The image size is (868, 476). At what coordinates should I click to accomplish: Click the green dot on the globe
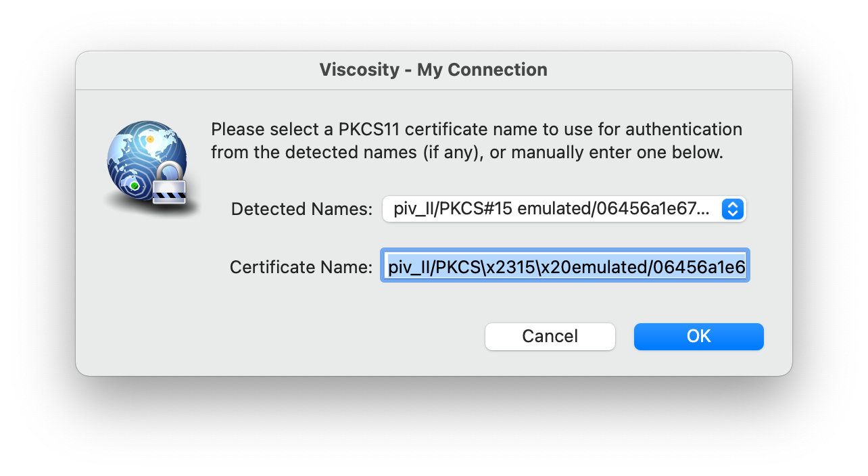pyautogui.click(x=135, y=185)
